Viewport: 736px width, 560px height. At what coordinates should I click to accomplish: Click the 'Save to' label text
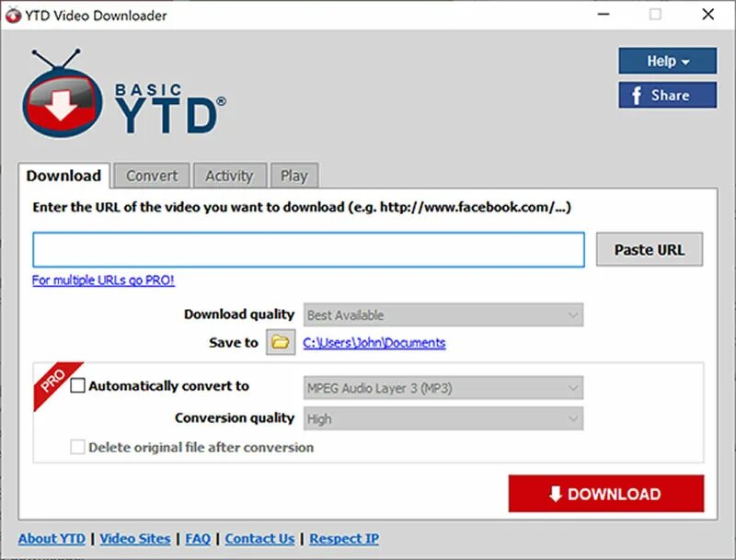pos(234,343)
